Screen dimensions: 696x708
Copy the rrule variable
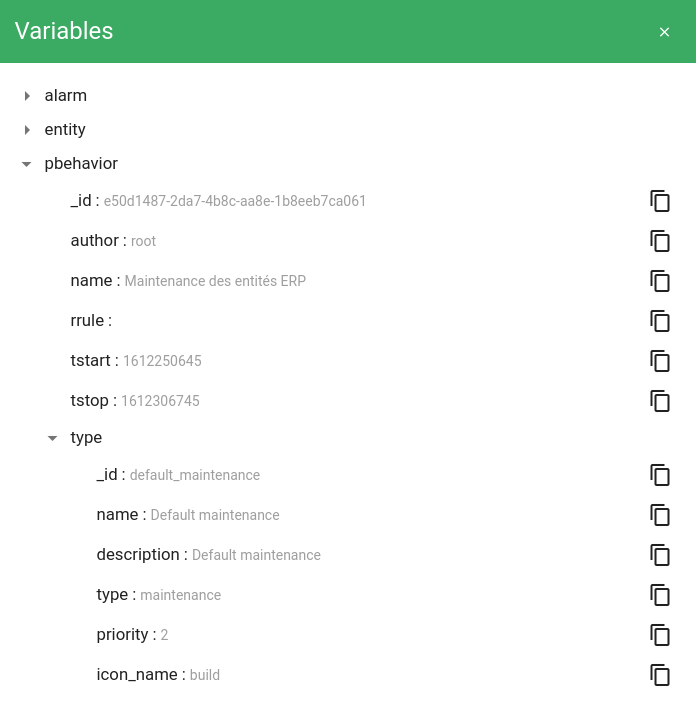pos(660,321)
